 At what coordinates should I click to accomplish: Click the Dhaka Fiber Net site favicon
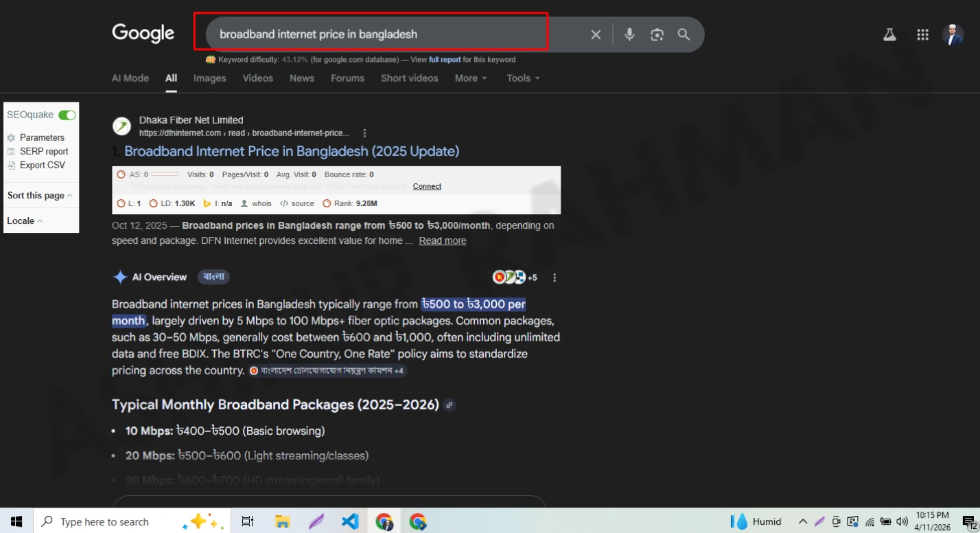point(121,126)
